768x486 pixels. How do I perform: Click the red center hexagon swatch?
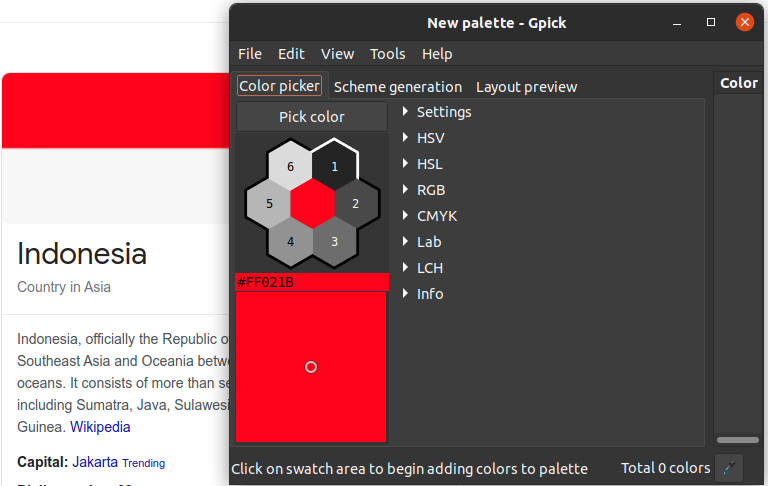coord(312,203)
